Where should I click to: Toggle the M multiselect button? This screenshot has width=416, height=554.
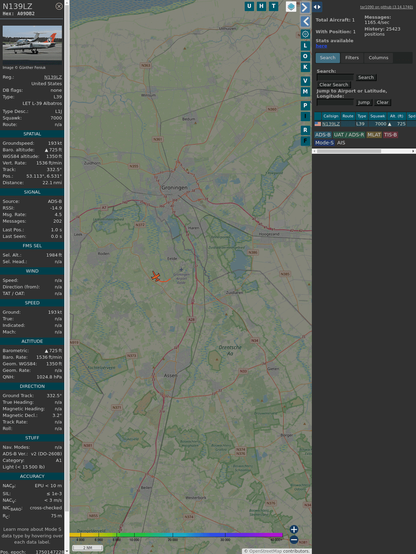[x=305, y=92]
